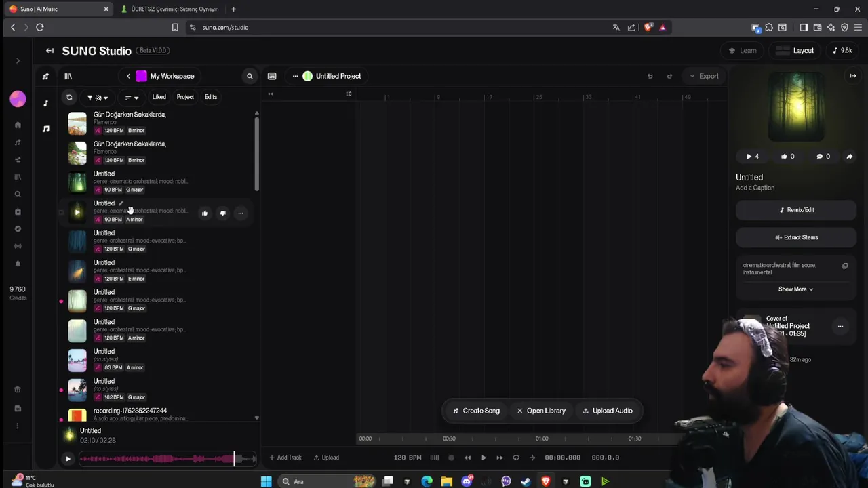This screenshot has height=488, width=868.
Task: Undo the last action in the project toolbar
Action: click(x=650, y=77)
